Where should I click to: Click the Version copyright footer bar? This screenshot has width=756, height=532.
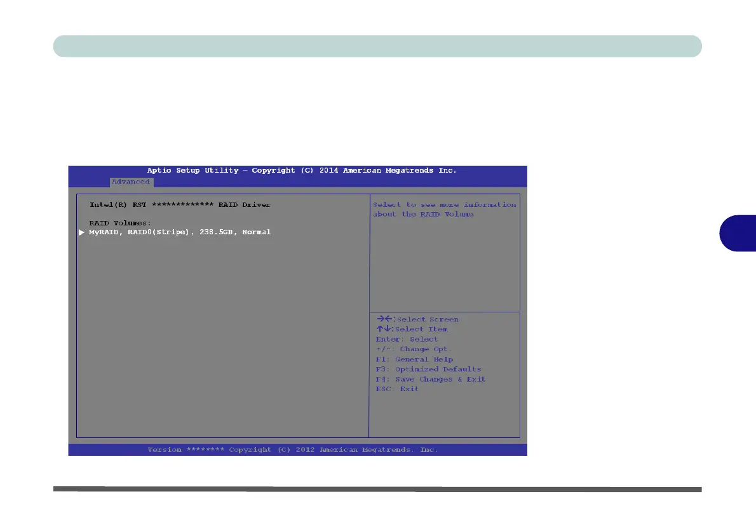pos(297,449)
